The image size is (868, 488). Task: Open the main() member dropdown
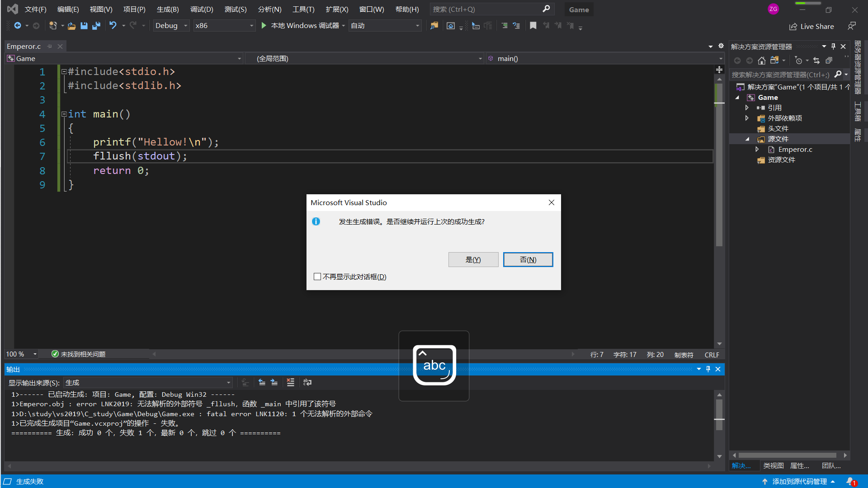(x=604, y=58)
